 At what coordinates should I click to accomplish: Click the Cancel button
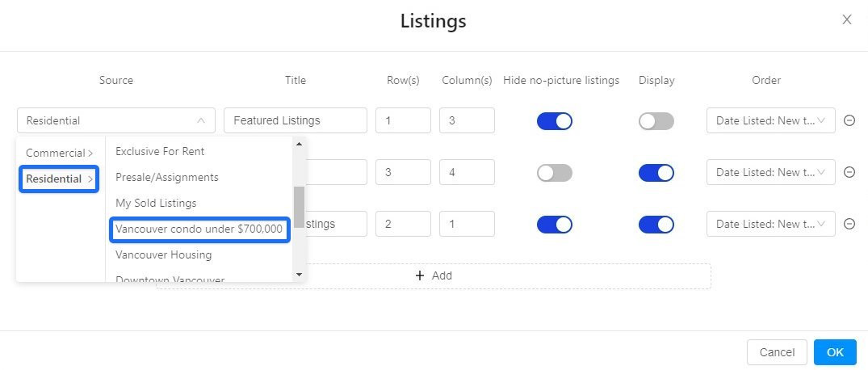[777, 352]
